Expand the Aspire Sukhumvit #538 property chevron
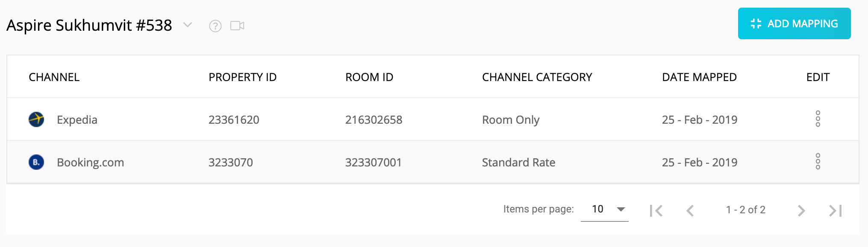868x247 pixels. pos(188,25)
